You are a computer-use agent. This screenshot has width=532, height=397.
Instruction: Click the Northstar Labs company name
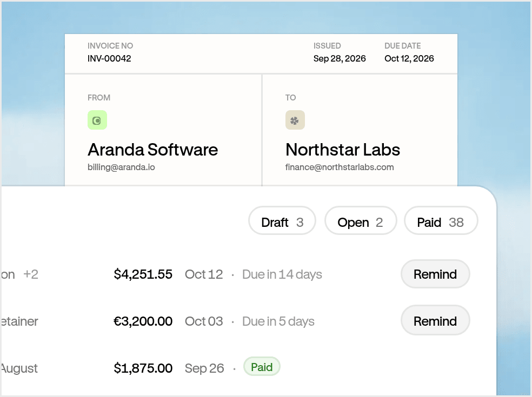point(343,150)
